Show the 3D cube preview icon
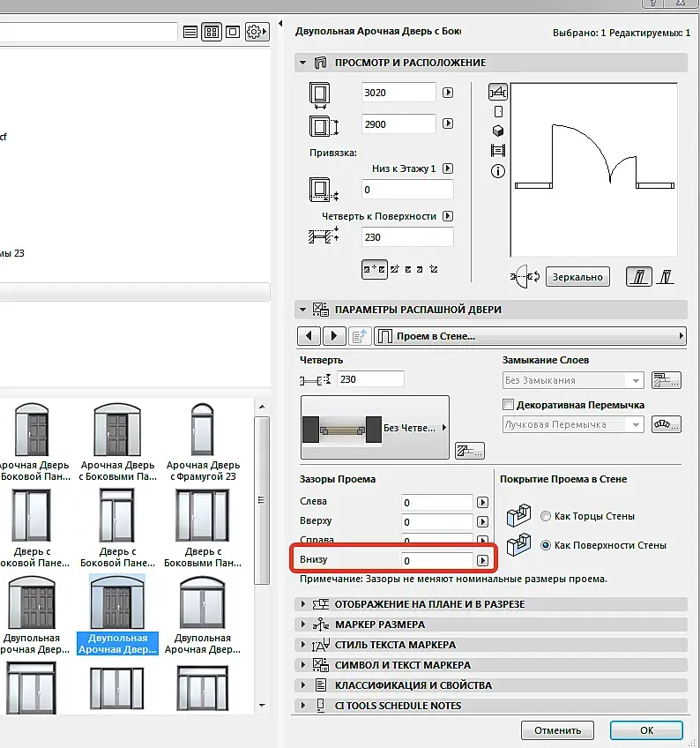Image resolution: width=700 pixels, height=748 pixels. point(498,131)
